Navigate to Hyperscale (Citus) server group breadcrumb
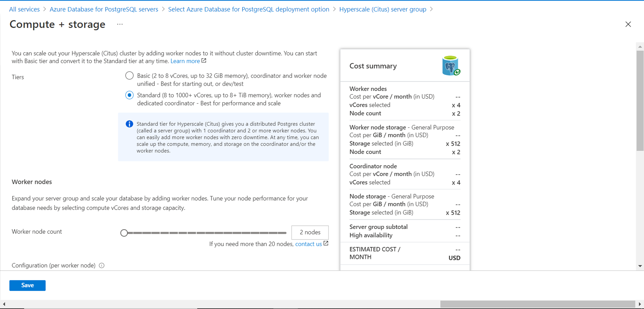 (383, 9)
